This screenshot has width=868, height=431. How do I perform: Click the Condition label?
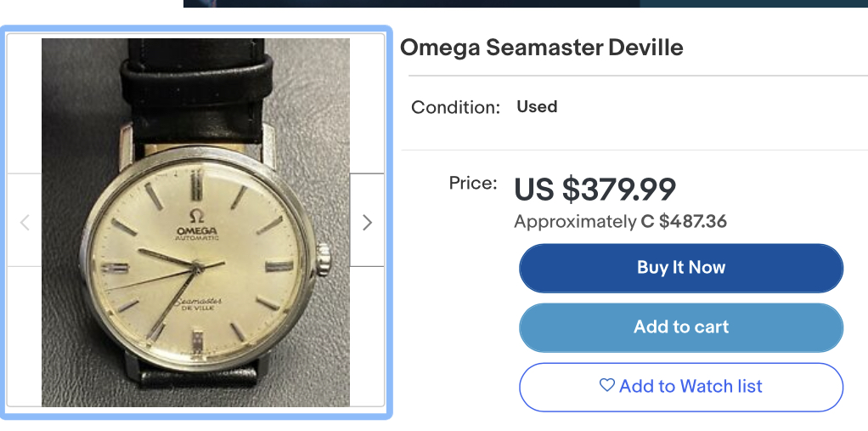pos(455,108)
